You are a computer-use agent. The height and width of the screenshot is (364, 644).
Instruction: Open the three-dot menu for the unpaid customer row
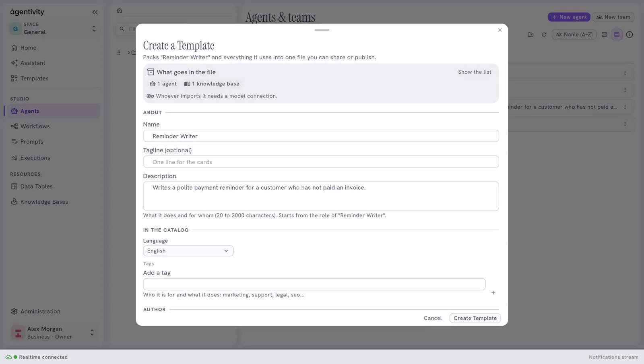pyautogui.click(x=625, y=107)
